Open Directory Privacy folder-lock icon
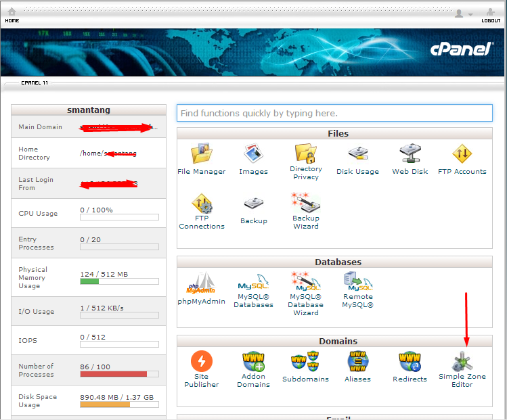Viewport: 507px width, 420px height. tap(305, 153)
